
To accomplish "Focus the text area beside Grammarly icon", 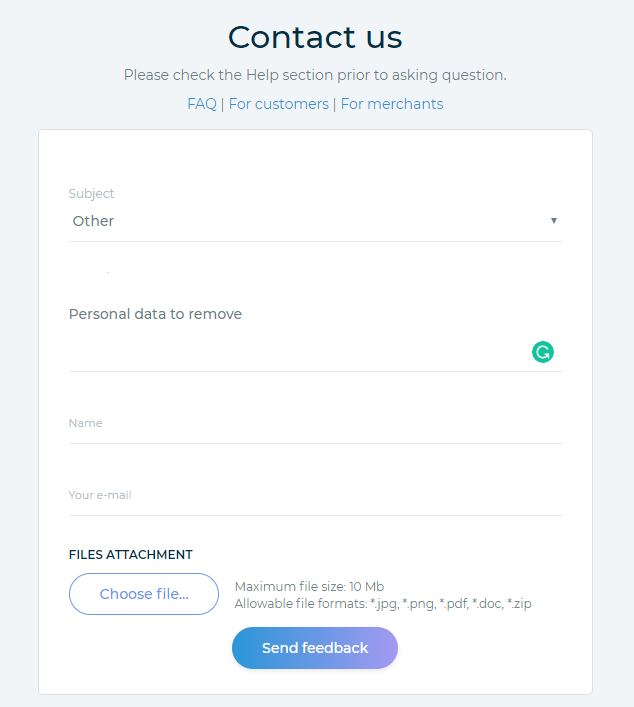I will [295, 351].
